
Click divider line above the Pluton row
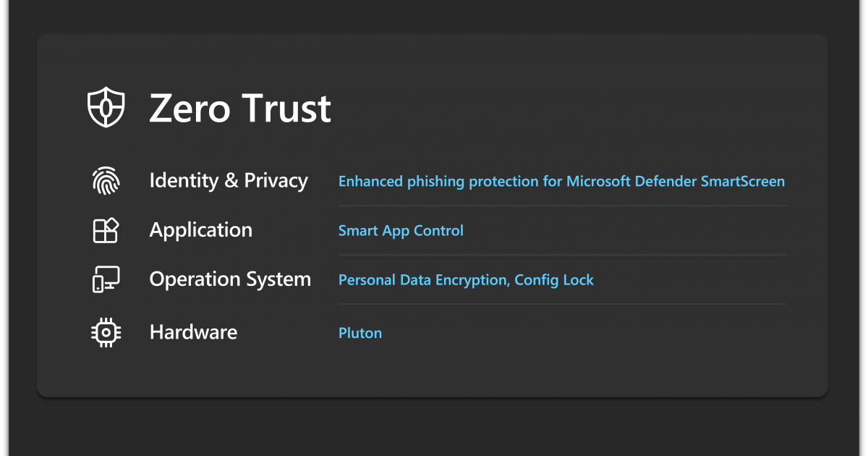coord(563,304)
